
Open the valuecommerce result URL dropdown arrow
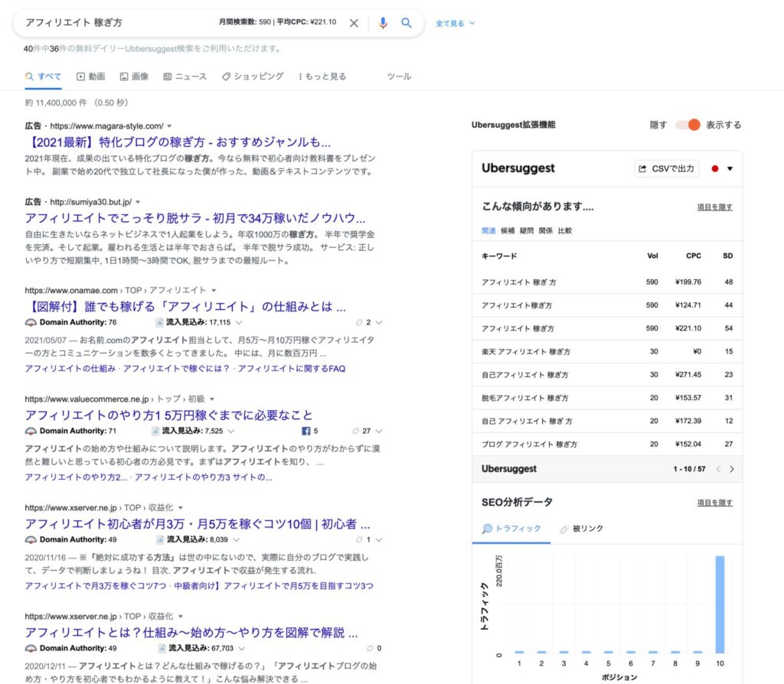[212, 399]
